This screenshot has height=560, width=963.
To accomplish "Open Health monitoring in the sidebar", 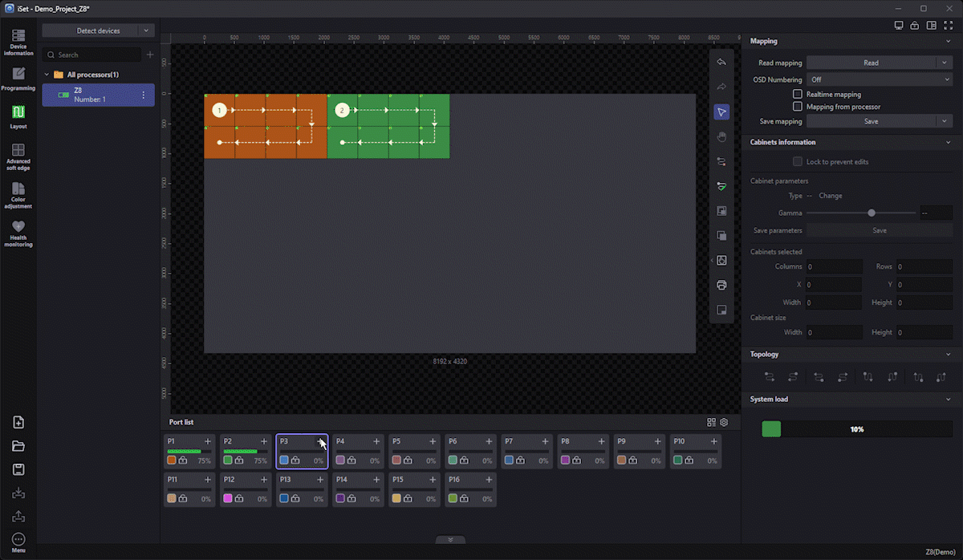I will point(18,233).
